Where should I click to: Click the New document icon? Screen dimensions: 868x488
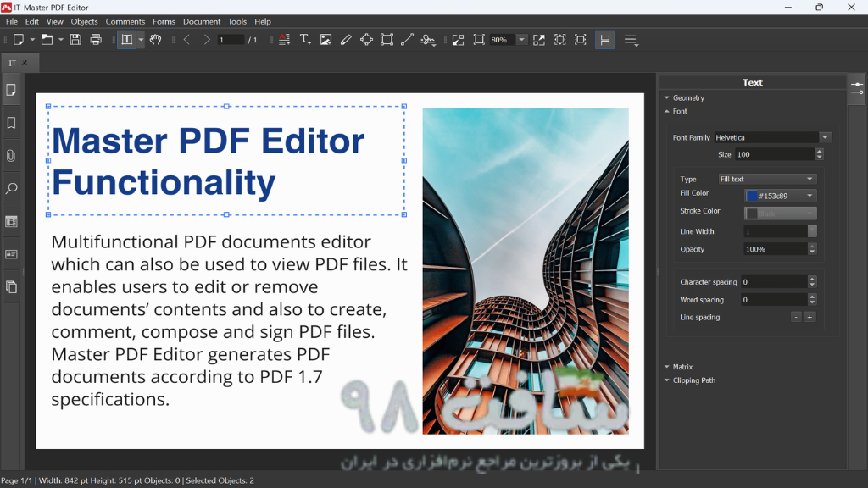click(x=19, y=40)
